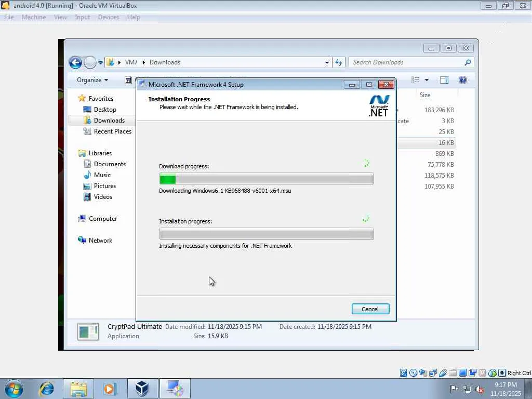Image resolution: width=532 pixels, height=399 pixels.
Task: Refresh the Downloads folder view
Action: pyautogui.click(x=339, y=62)
